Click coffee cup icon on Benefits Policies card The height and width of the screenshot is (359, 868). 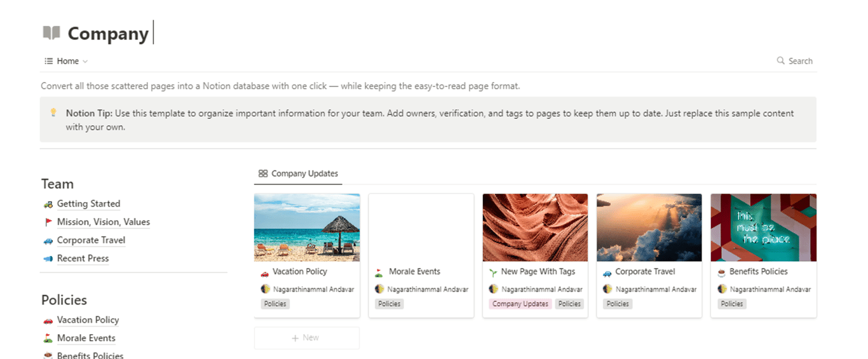click(x=721, y=273)
